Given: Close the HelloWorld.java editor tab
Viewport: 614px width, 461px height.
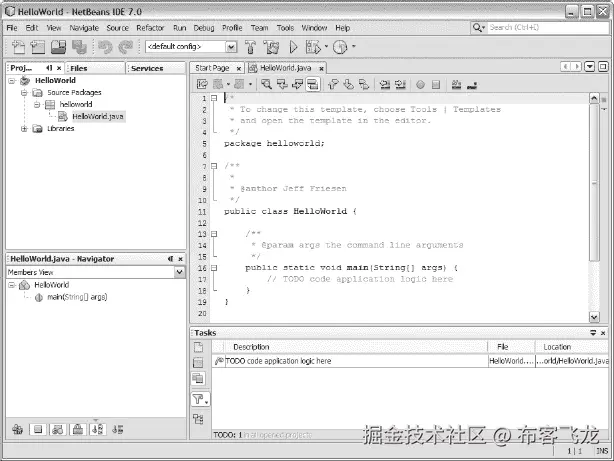Looking at the screenshot, I should click(x=321, y=69).
